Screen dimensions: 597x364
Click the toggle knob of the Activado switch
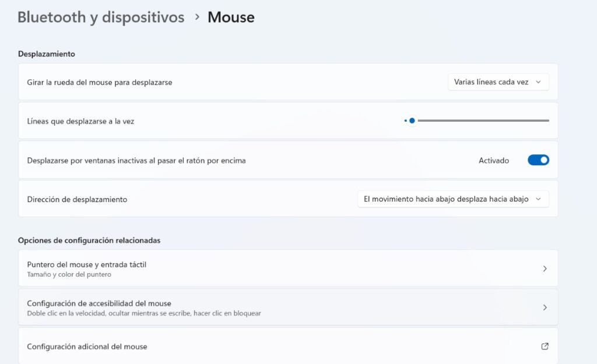(x=542, y=160)
